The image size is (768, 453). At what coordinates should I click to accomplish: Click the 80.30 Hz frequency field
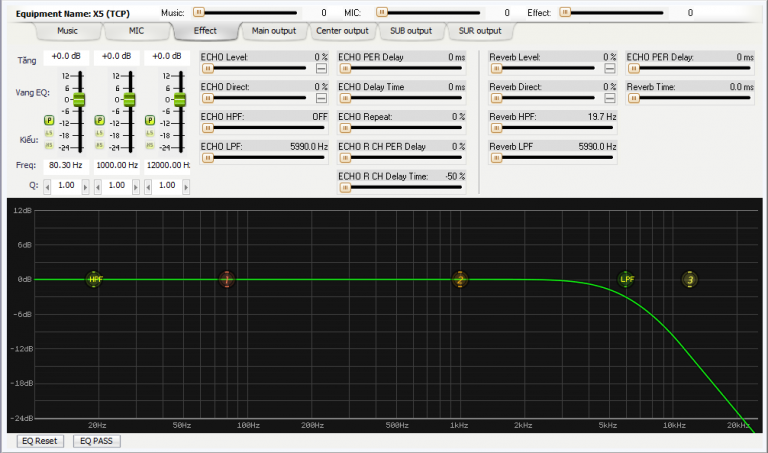pyautogui.click(x=66, y=165)
